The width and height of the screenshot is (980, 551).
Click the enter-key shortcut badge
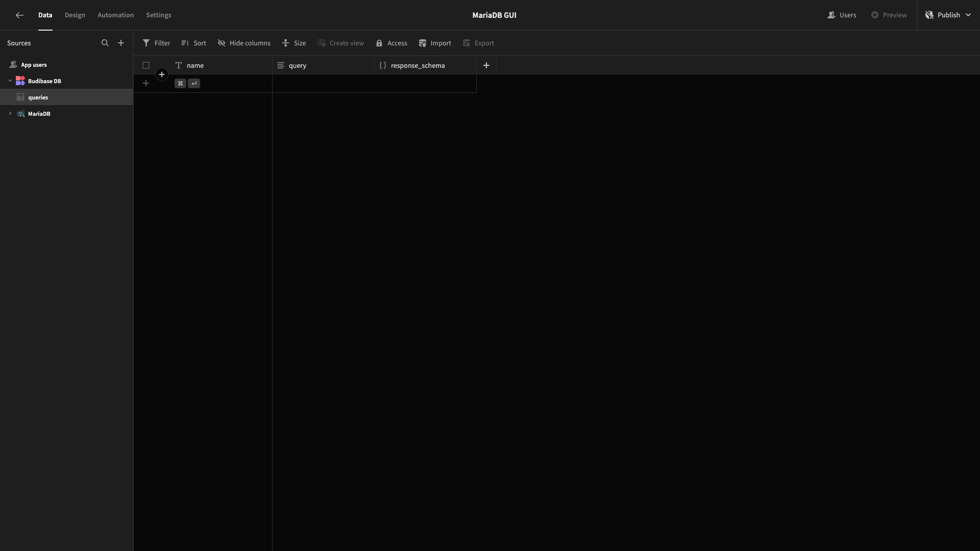tap(194, 84)
